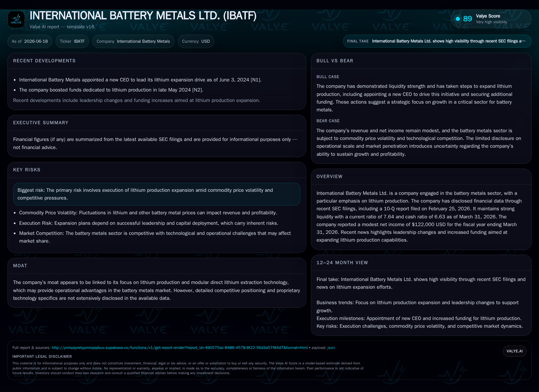Click the Bull Case subheading
Viewport: 539px width, 392px height.
[328, 77]
